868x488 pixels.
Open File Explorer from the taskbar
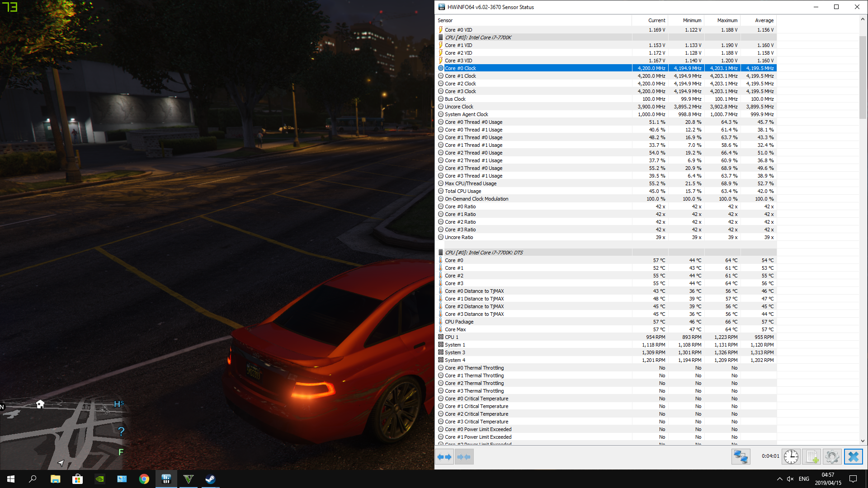(x=55, y=479)
